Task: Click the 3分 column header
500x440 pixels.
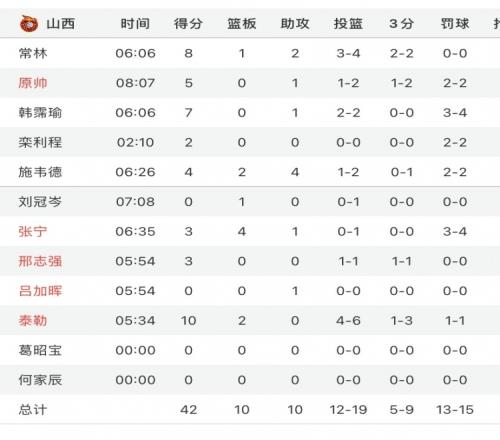Action: click(402, 24)
